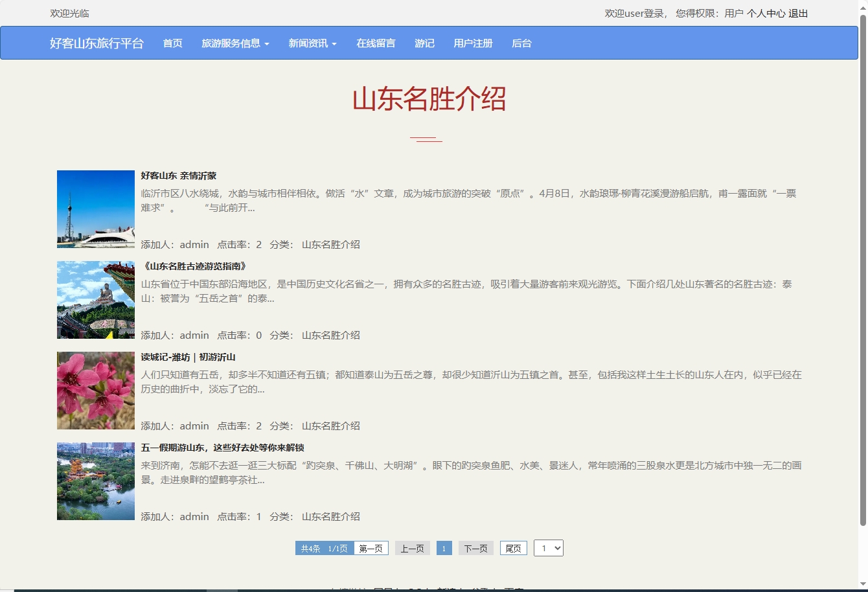This screenshot has width=868, height=592.
Task: Open the 在线留言 page from navigation
Action: tap(375, 43)
